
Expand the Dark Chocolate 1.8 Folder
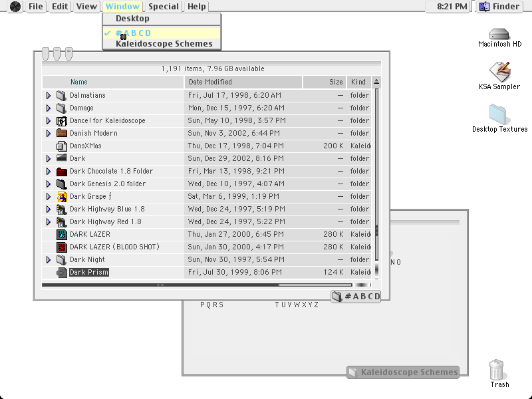click(48, 172)
